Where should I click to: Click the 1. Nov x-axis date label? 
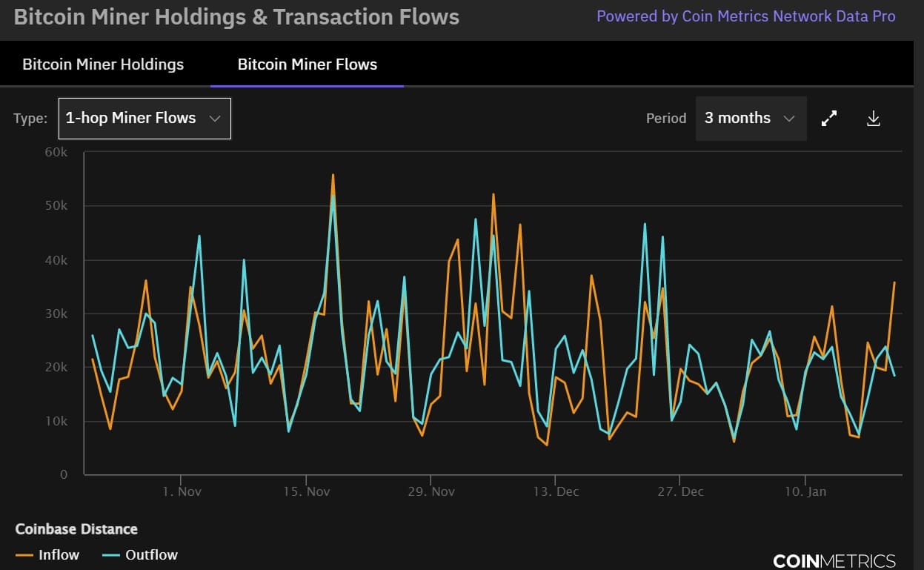coord(182,491)
